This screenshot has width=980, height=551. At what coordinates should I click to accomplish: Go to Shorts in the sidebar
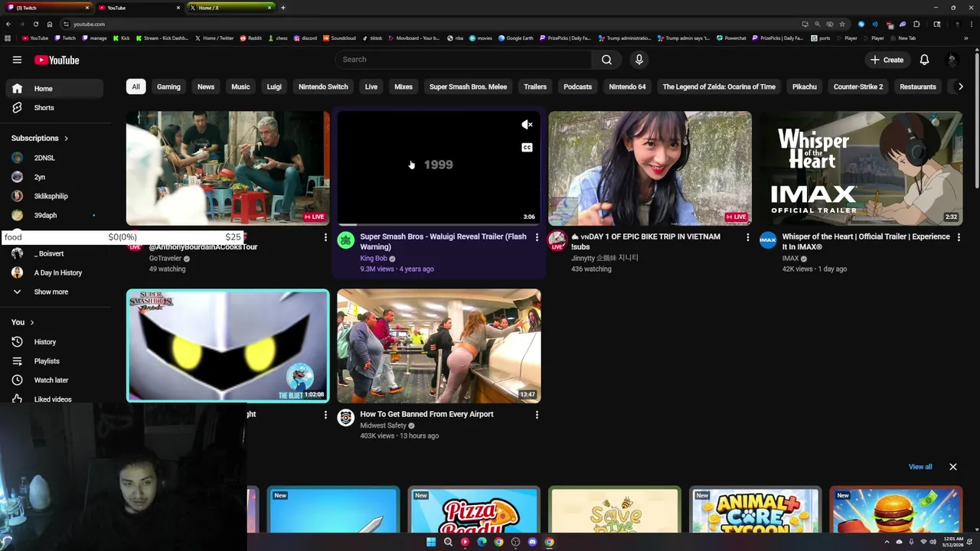(44, 108)
